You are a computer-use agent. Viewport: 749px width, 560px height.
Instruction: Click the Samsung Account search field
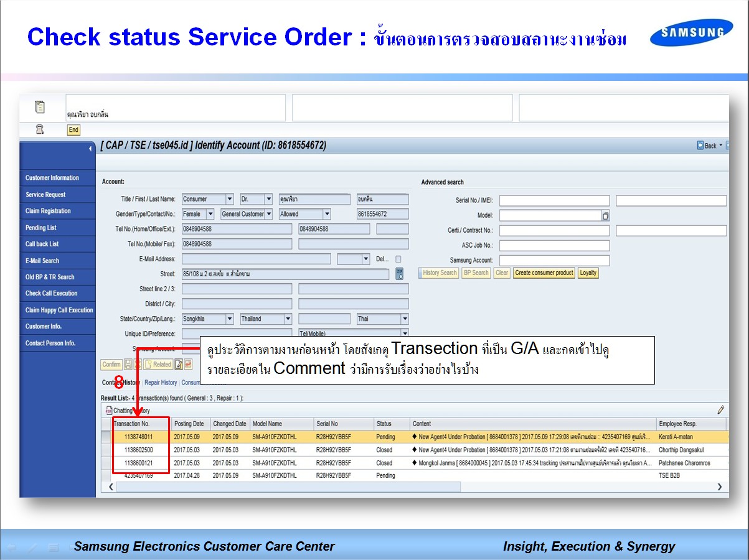pos(555,261)
